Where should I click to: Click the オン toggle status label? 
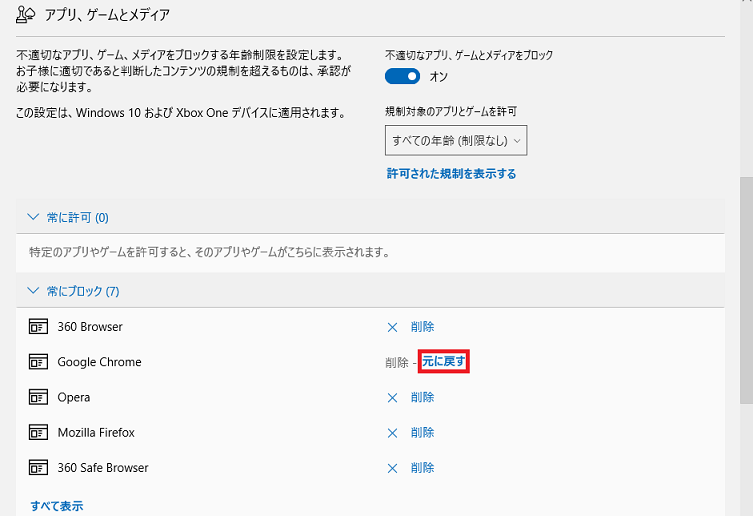438,77
